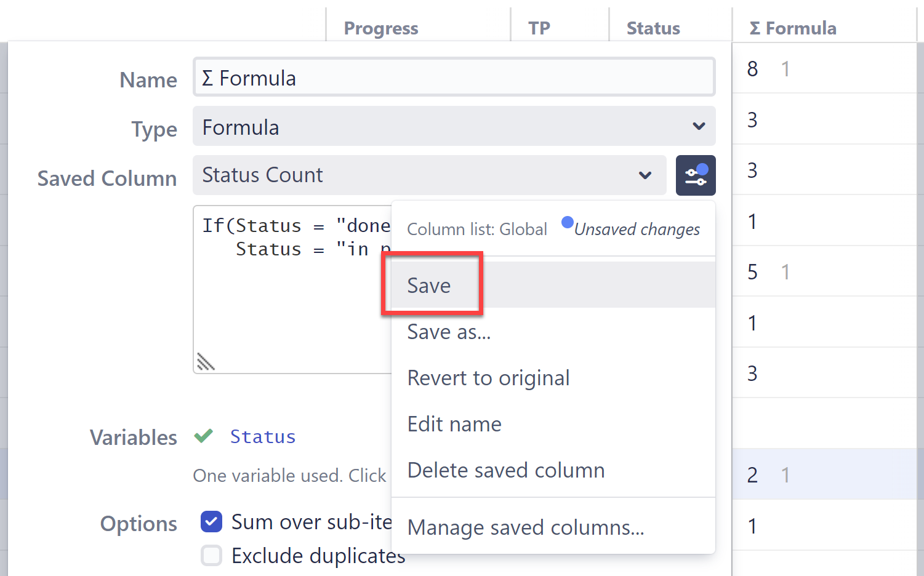
Task: Open the Saved Column dropdown Status Count
Action: click(429, 175)
